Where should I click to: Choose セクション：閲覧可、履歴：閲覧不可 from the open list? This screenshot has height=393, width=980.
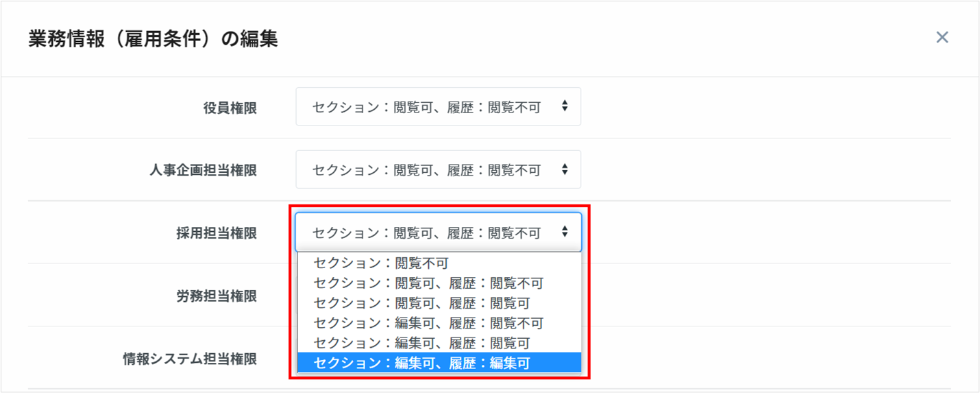428,283
